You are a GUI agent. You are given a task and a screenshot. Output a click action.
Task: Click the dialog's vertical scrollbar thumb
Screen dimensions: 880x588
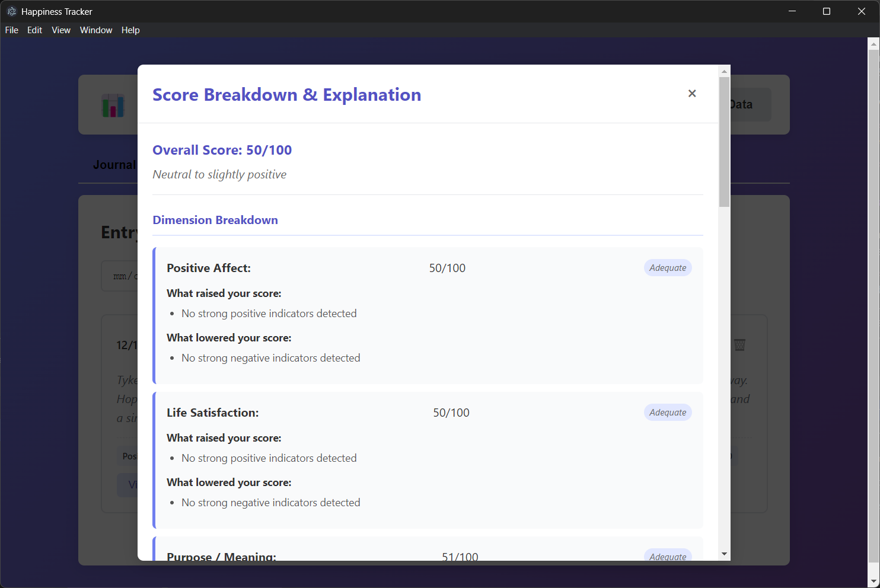724,142
